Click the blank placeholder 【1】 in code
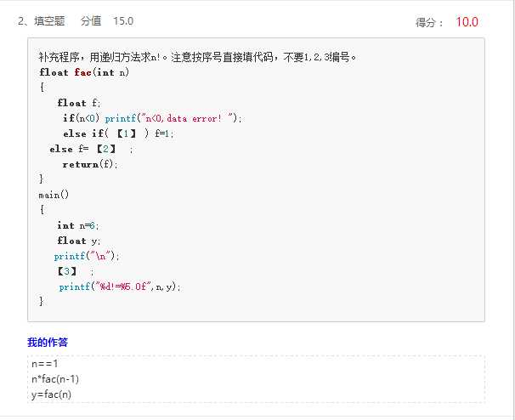515x420 pixels. pyautogui.click(x=126, y=133)
